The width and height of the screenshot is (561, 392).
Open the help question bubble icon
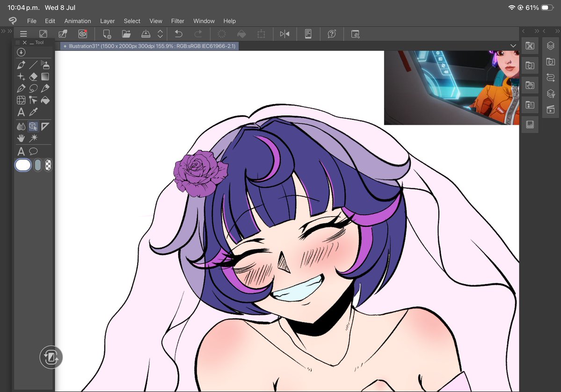[332, 34]
